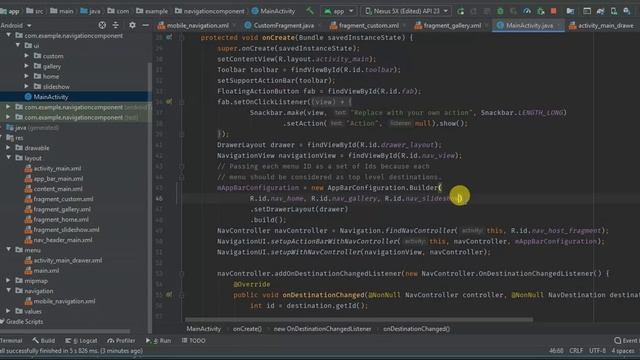Fold the OnDestinationChangedListener anonymous class
The width and height of the screenshot is (640, 360).
click(x=182, y=274)
